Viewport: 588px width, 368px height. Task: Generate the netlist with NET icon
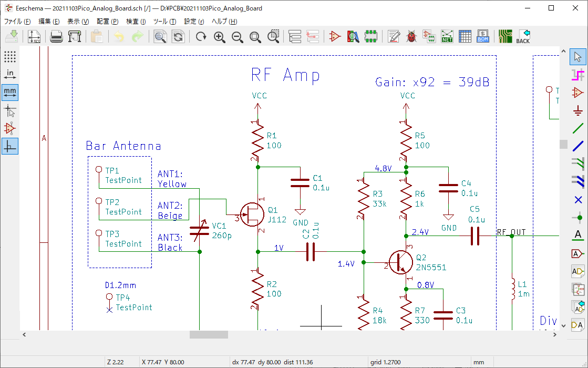(x=447, y=36)
